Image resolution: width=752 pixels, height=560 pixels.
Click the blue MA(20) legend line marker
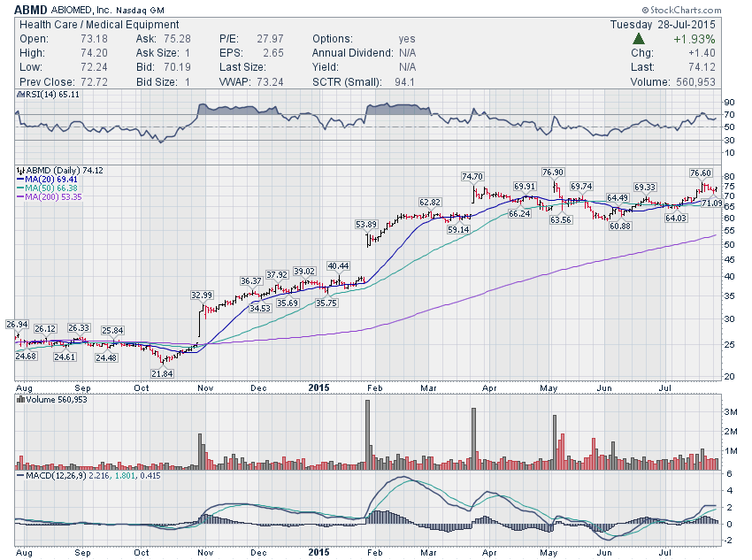coord(20,180)
